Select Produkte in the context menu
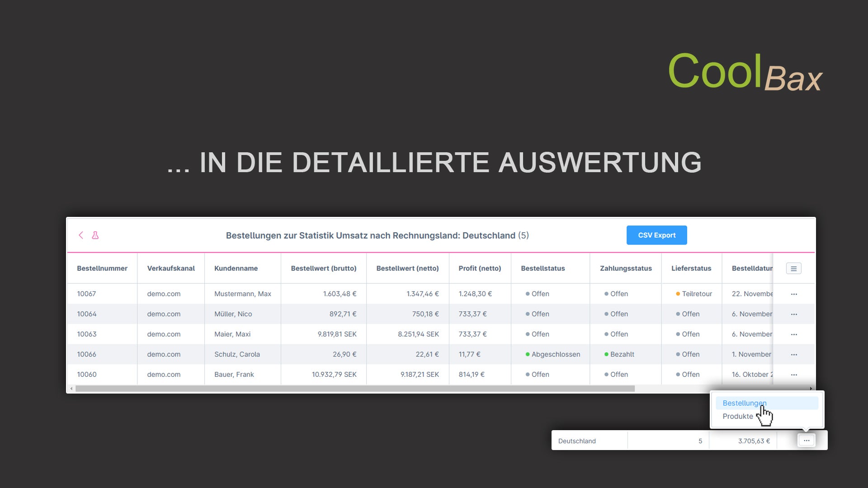 coord(738,416)
